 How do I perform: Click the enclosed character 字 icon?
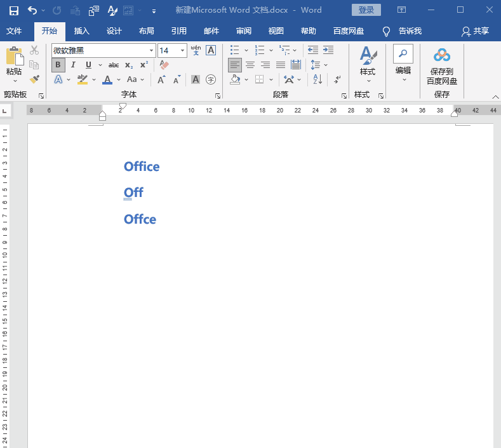(x=211, y=79)
